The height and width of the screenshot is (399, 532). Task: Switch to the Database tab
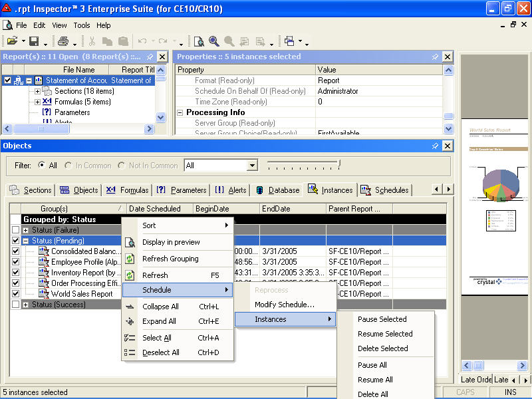click(278, 190)
